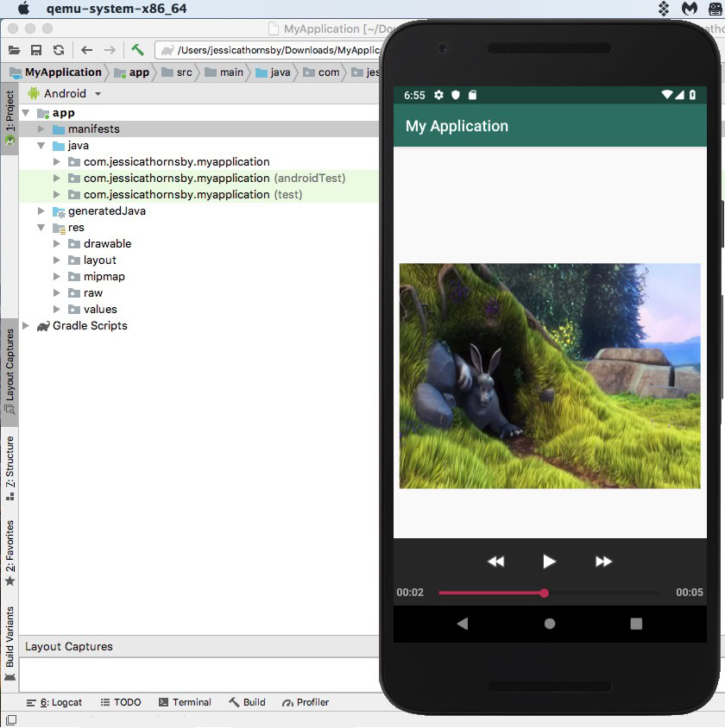Tap the Android back navigation triangle
725x728 pixels.
pos(463,624)
